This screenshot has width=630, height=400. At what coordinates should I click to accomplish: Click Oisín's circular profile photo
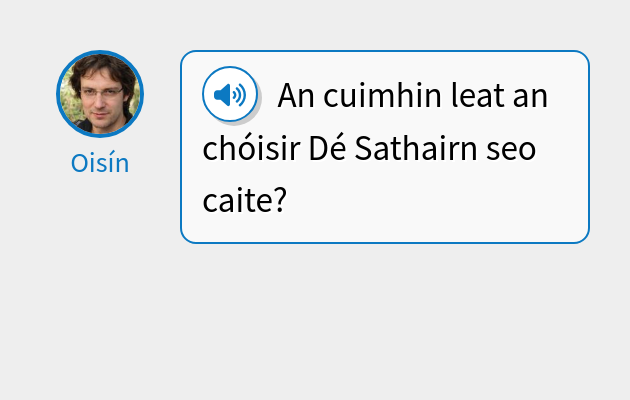click(x=100, y=93)
